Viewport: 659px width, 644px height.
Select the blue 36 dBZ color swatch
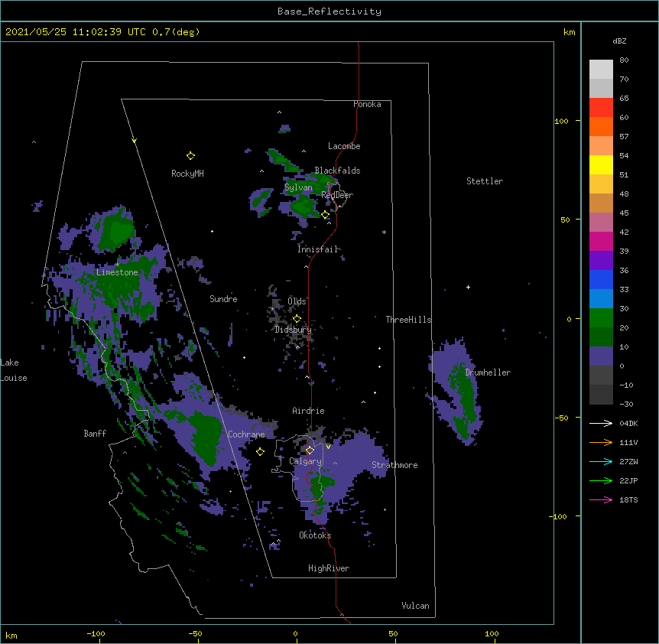[601, 279]
